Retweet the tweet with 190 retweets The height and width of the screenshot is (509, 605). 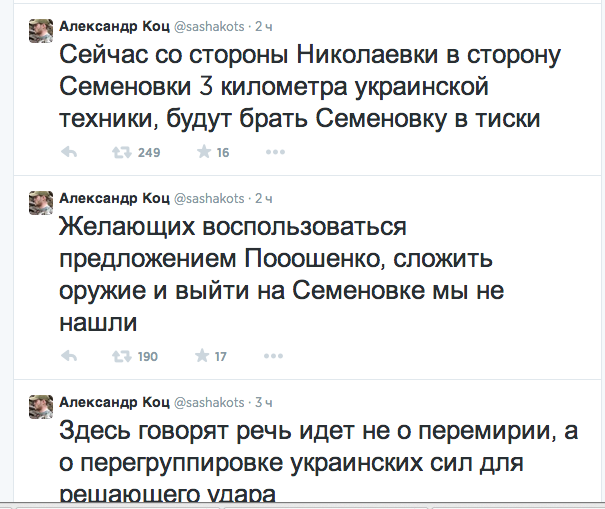click(x=120, y=356)
